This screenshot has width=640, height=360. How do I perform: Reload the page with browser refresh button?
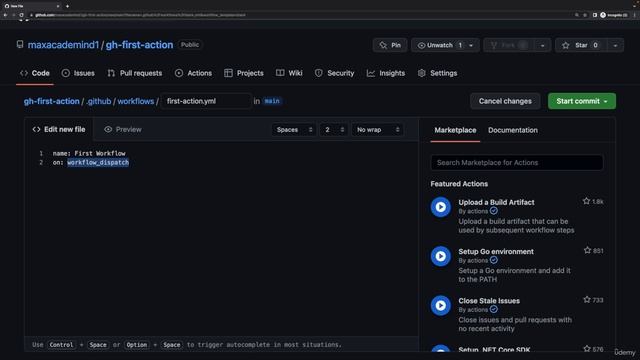(21, 15)
